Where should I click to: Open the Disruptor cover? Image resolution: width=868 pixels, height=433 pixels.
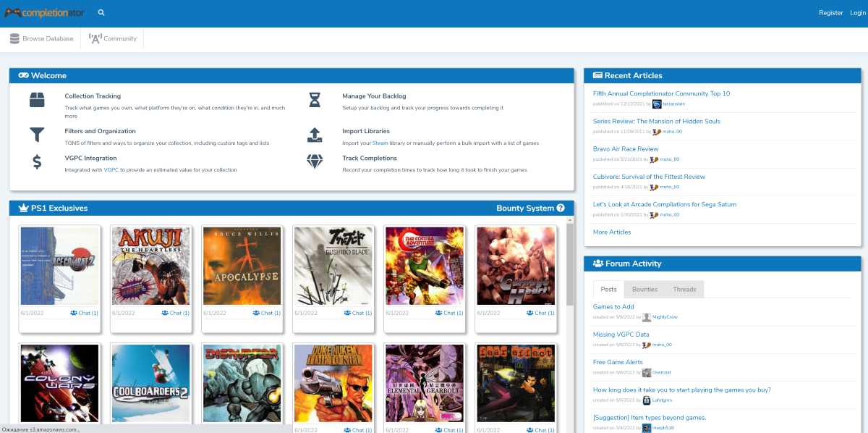[x=242, y=383]
